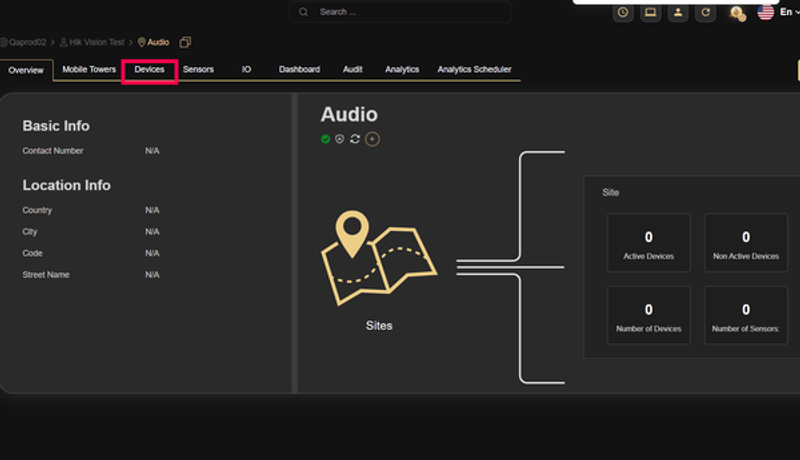Click the N/A value for Street Name
Image resolution: width=800 pixels, height=460 pixels.
[x=152, y=274]
